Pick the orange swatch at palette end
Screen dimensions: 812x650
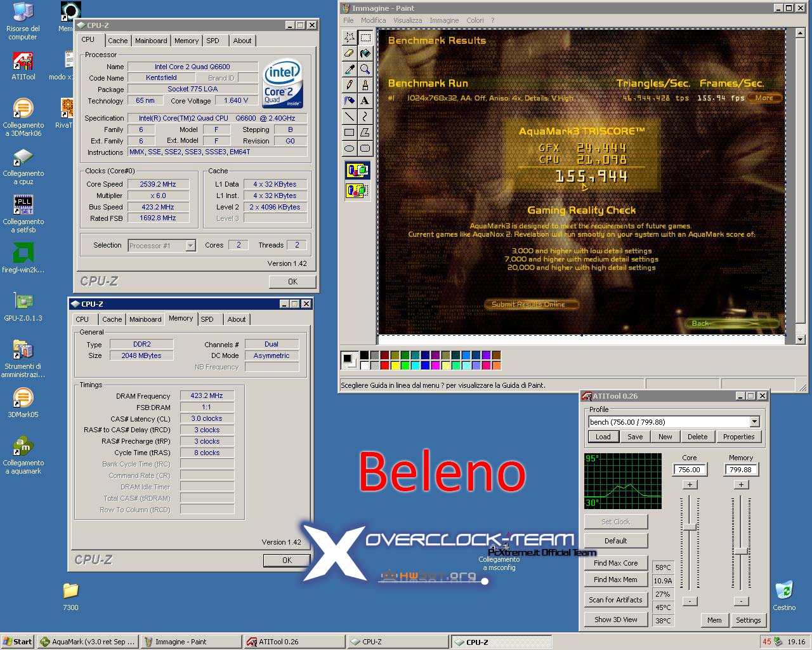496,366
